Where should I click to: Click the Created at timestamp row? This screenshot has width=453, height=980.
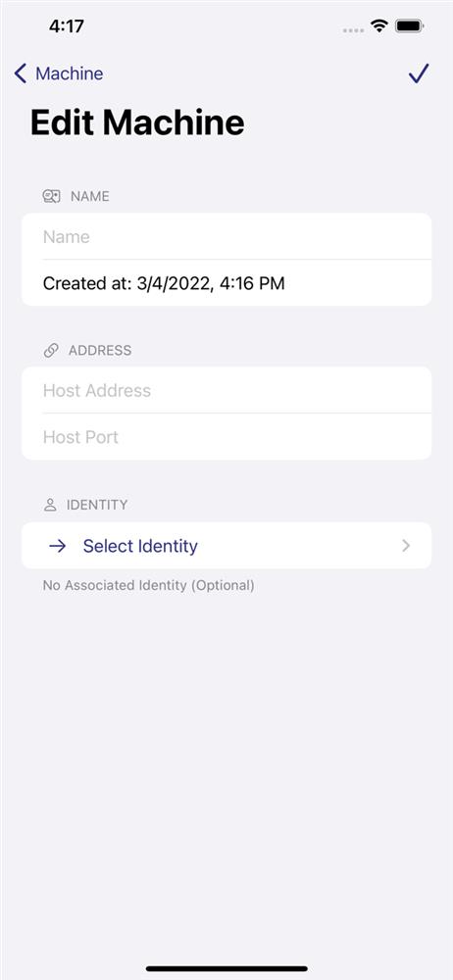(x=226, y=283)
